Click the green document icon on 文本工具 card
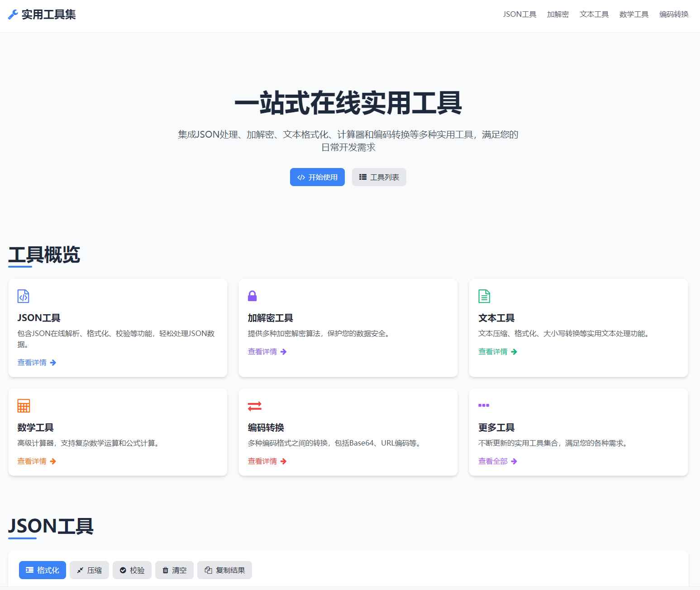Image resolution: width=700 pixels, height=590 pixels. [484, 296]
